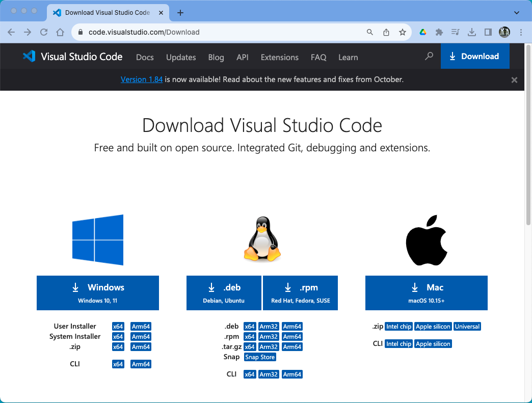Dismiss the version announcement banner
The image size is (532, 403).
(x=514, y=80)
